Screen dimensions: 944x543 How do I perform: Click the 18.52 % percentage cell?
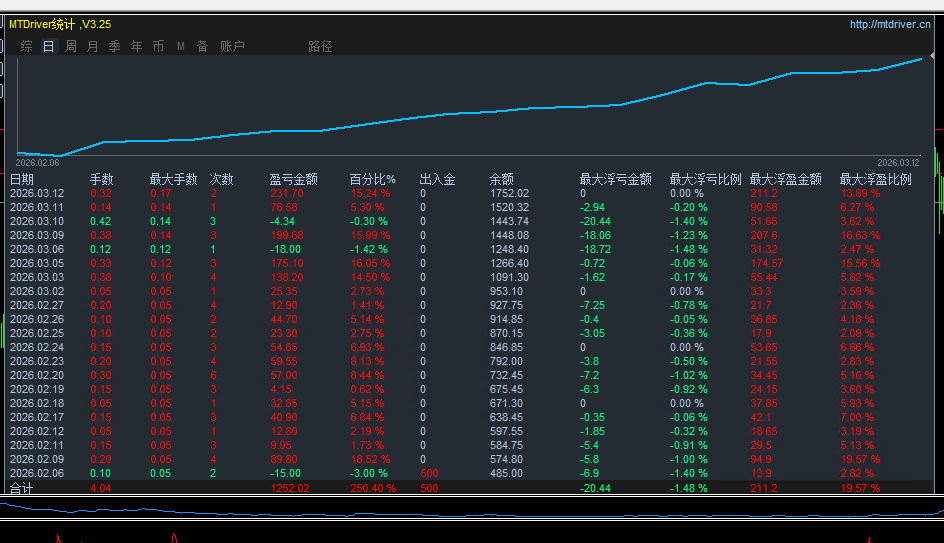370,459
